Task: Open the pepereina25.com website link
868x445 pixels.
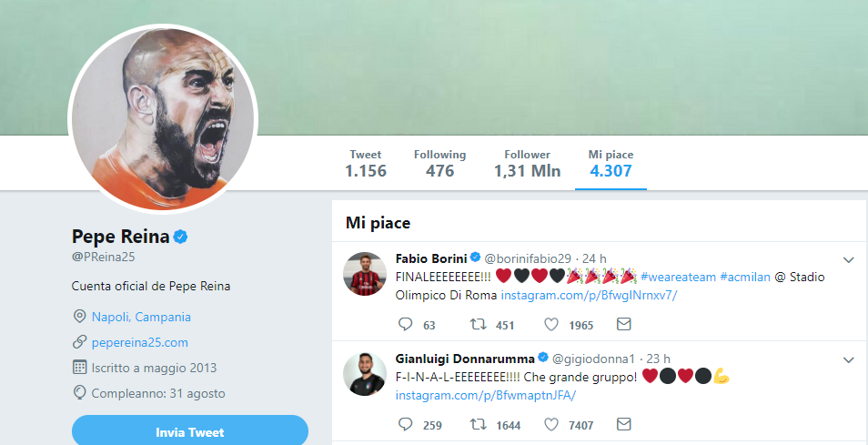Action: click(x=139, y=342)
